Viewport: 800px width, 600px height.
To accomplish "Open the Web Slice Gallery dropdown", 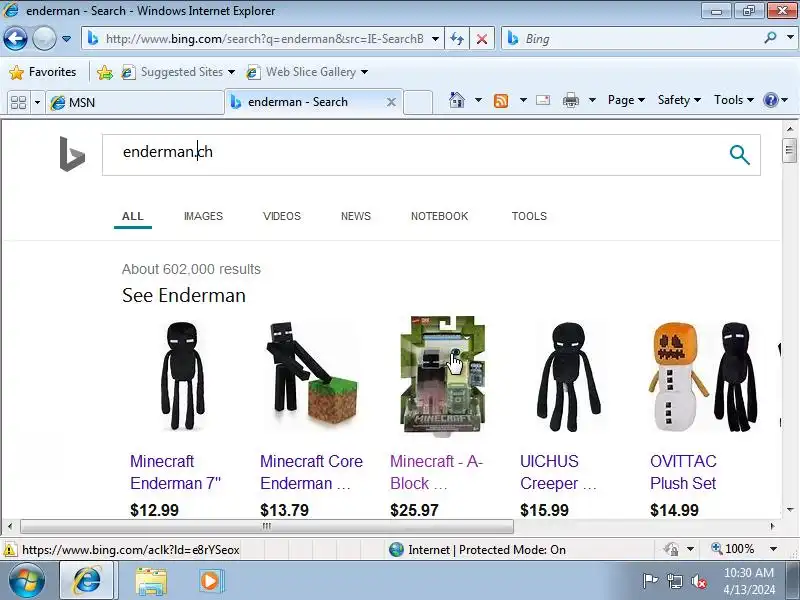I will [x=307, y=72].
